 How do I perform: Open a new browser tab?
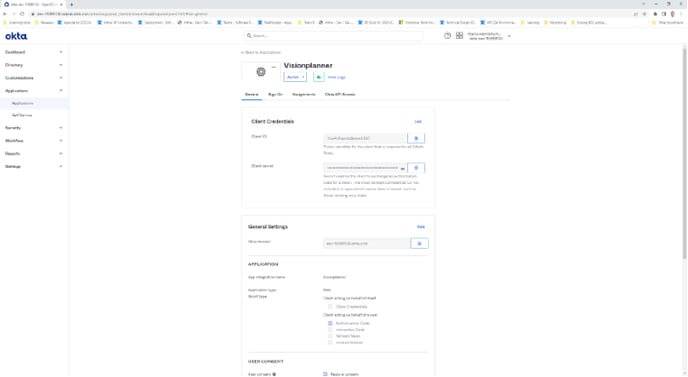tap(72, 4)
